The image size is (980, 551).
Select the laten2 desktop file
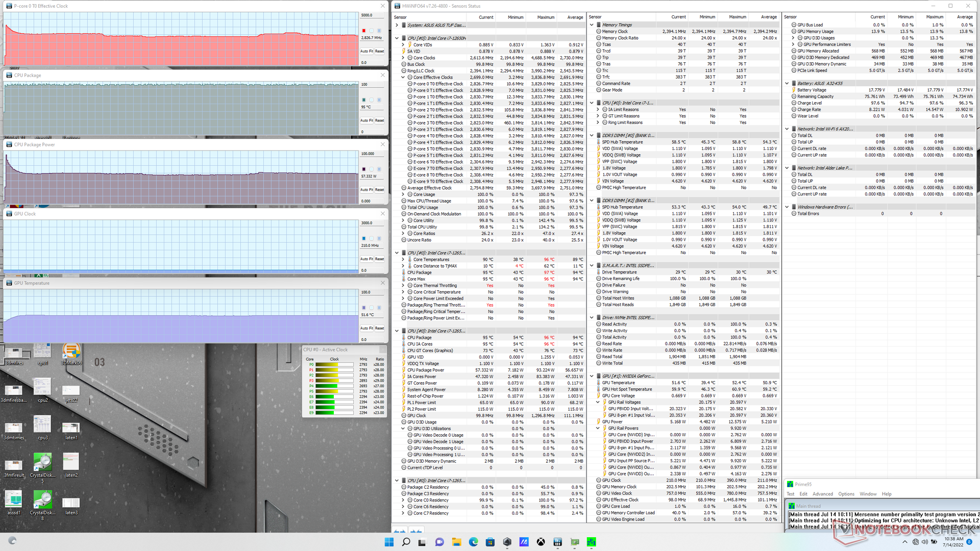point(71,465)
